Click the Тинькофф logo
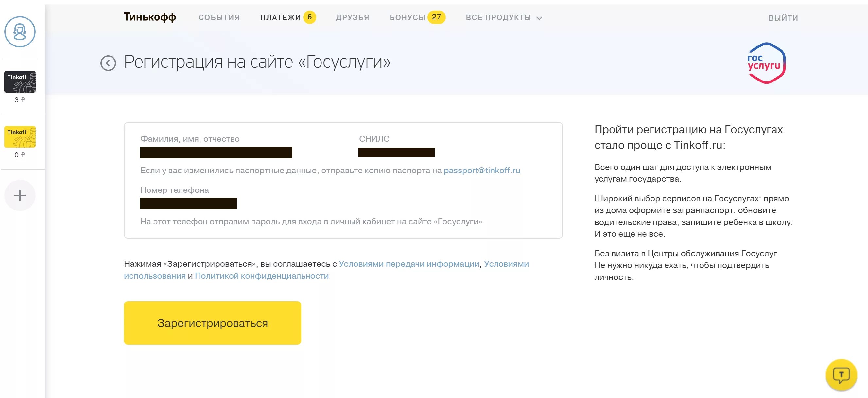 tap(150, 17)
